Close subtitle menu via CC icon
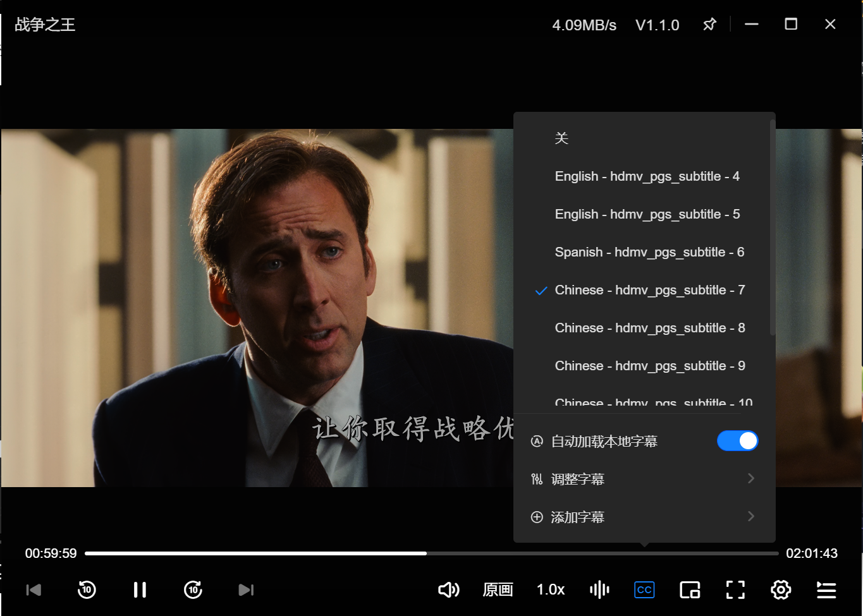The height and width of the screenshot is (616, 863). pyautogui.click(x=644, y=590)
